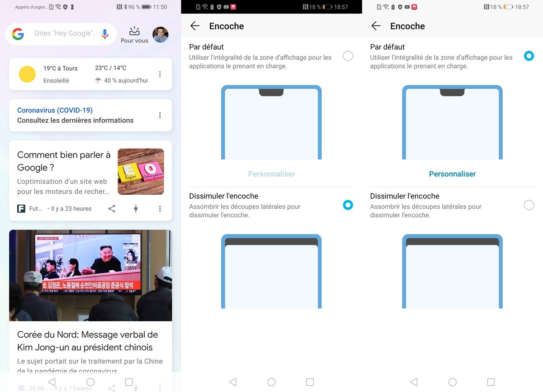This screenshot has width=543, height=392.
Task: Open Corée du Nord article headline
Action: click(88, 341)
